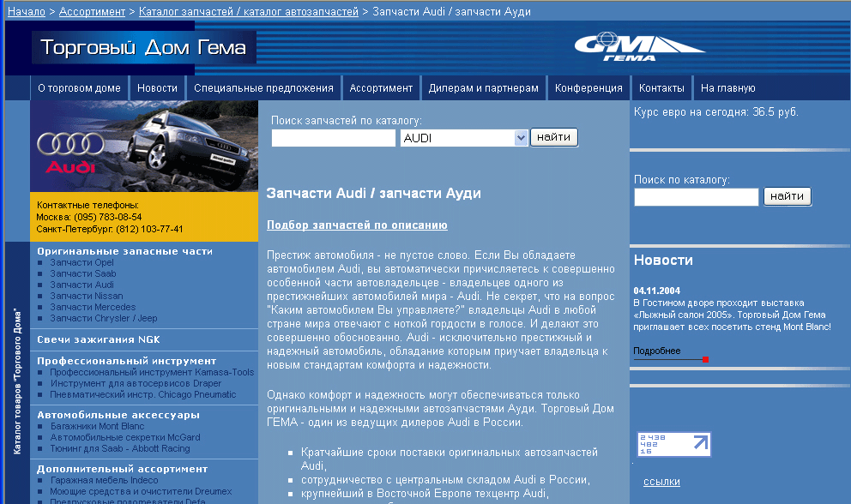This screenshot has width=851, height=504.
Task: Open the Конференция menu item
Action: [588, 88]
